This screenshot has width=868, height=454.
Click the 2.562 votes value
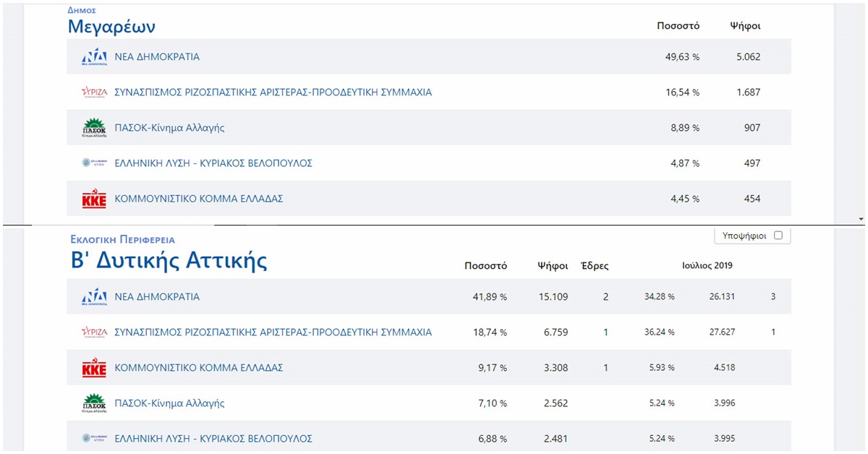point(556,403)
